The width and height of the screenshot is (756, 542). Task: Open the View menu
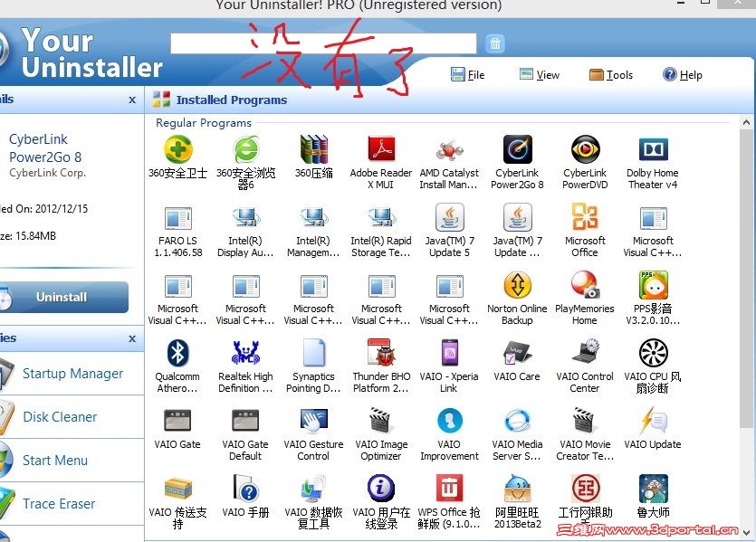pos(540,75)
